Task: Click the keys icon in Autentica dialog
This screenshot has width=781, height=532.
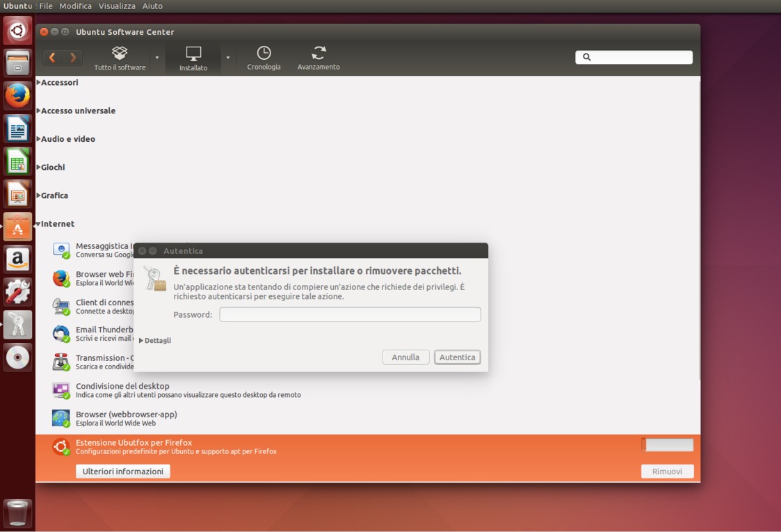Action: (155, 278)
